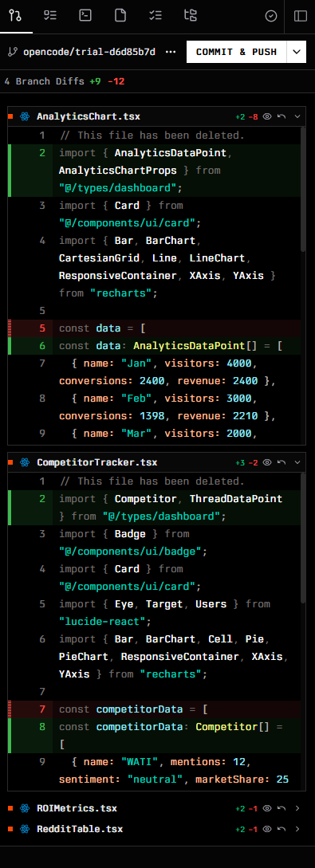Click React icon of ROIMetrics.tsx
Viewport: 315px width, 868px height.
coord(25,808)
